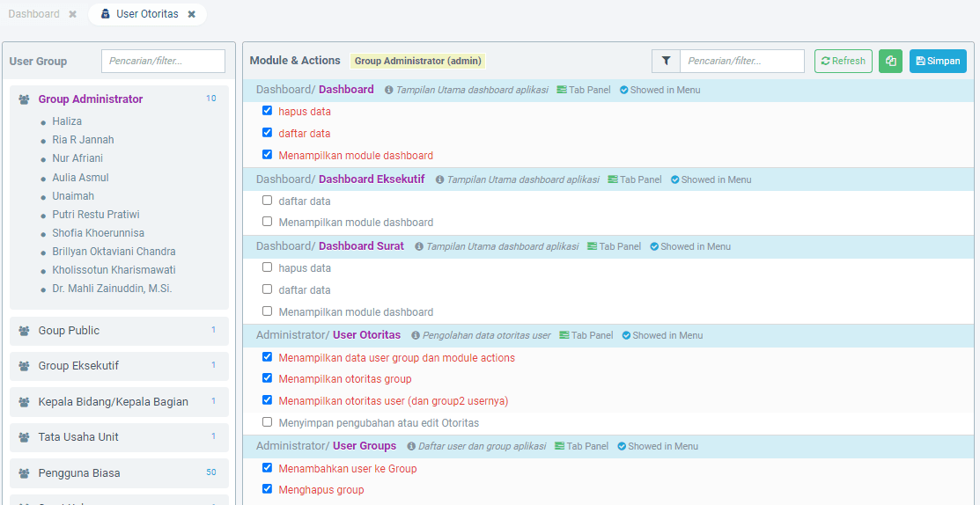Uncheck Menampilkan data user group dan module actions
The image size is (980, 505).
pos(268,357)
